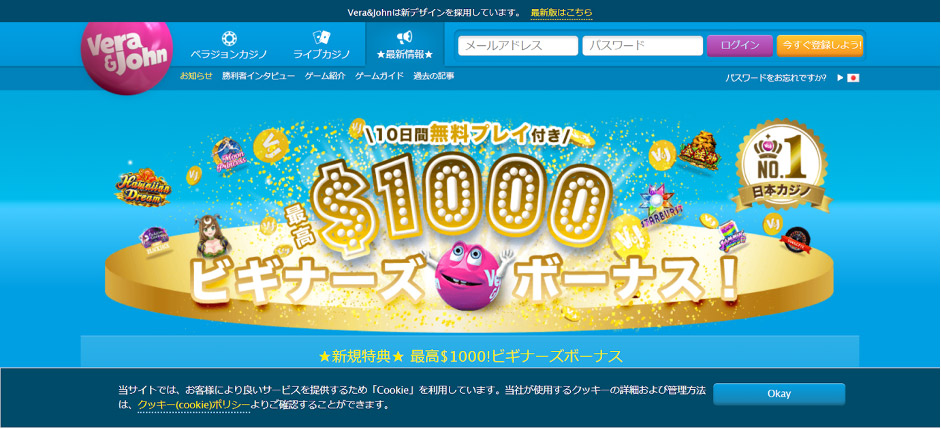Accept cookies with the Okay button
Screen dimensions: 941x429
[779, 394]
